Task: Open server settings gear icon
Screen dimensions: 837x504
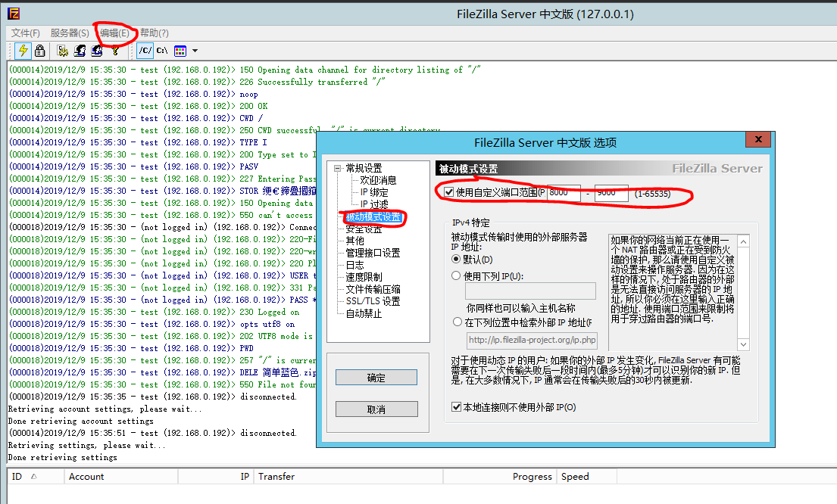Action: pyautogui.click(x=62, y=51)
